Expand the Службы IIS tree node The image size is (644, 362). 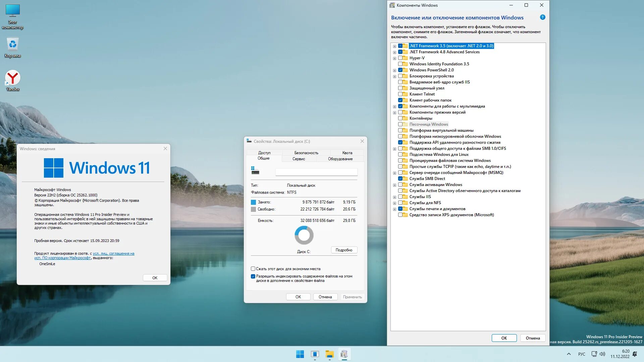tap(394, 196)
